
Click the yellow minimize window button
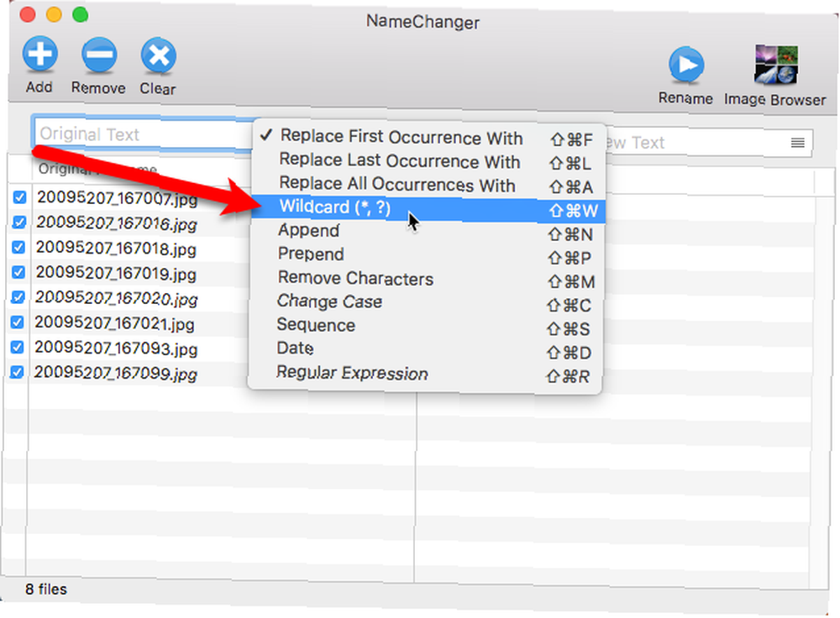(54, 14)
